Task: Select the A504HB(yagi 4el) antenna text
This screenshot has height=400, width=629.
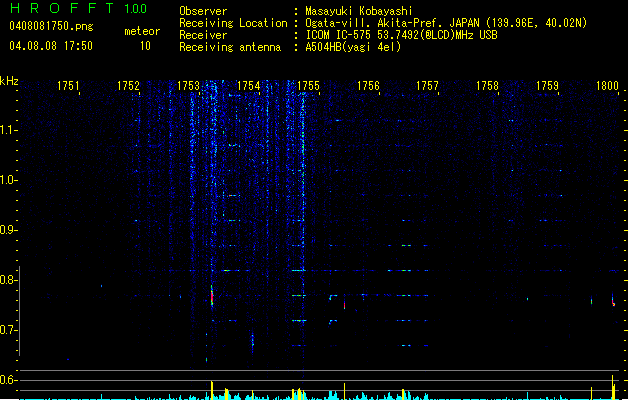Action: pos(353,47)
